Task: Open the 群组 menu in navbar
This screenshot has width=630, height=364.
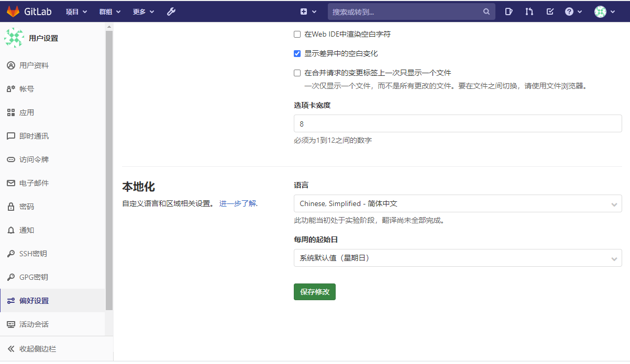Action: pyautogui.click(x=109, y=12)
